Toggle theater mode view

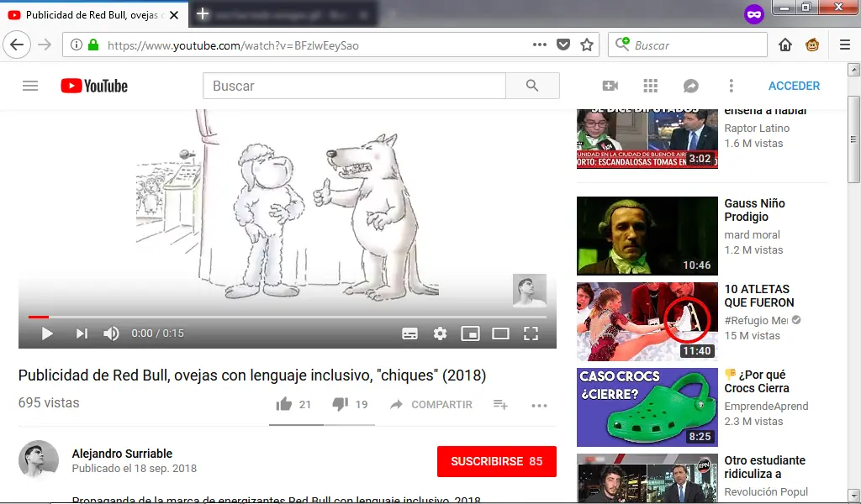[500, 333]
